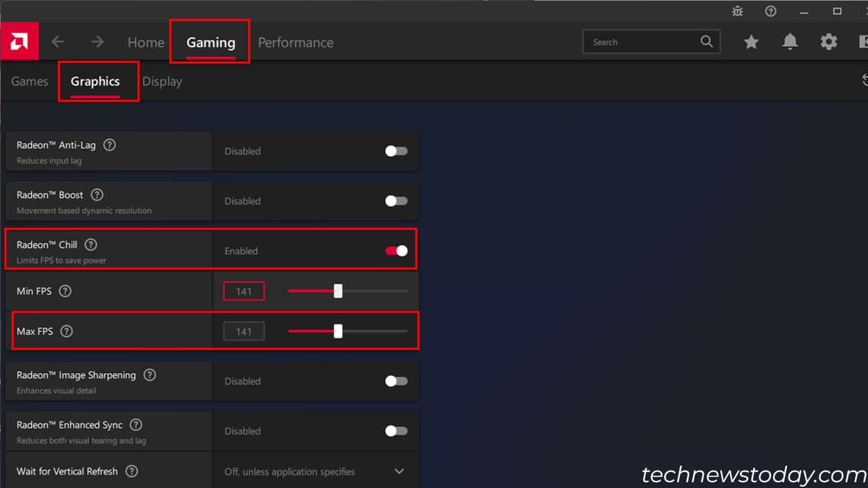
Task: Open favorites star icon
Action: [752, 42]
